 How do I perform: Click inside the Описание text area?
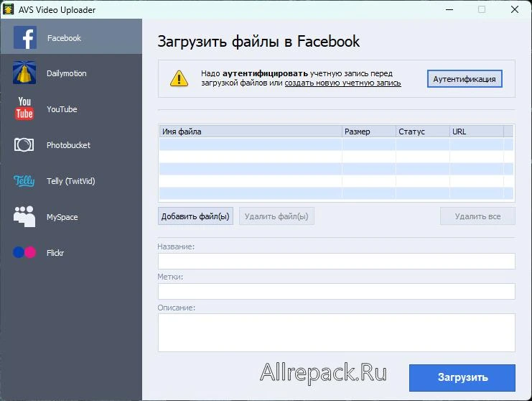coord(337,333)
